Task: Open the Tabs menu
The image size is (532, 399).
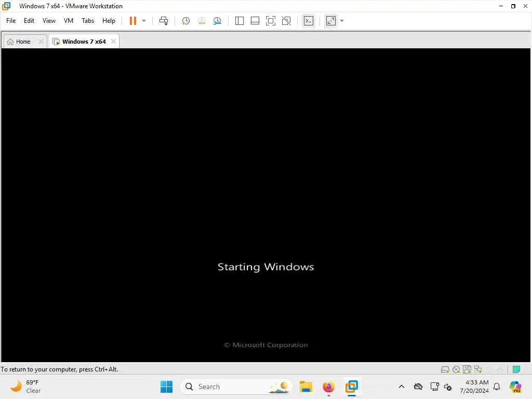Action: click(x=87, y=21)
